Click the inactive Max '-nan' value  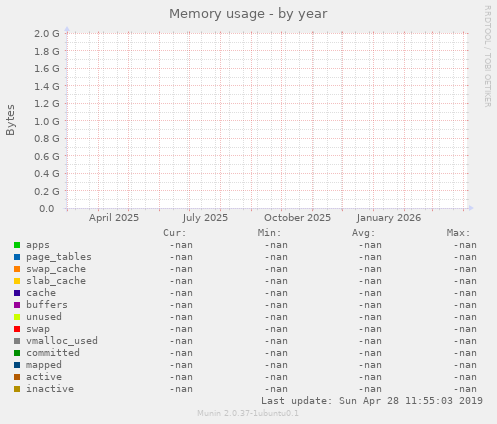[x=465, y=389]
